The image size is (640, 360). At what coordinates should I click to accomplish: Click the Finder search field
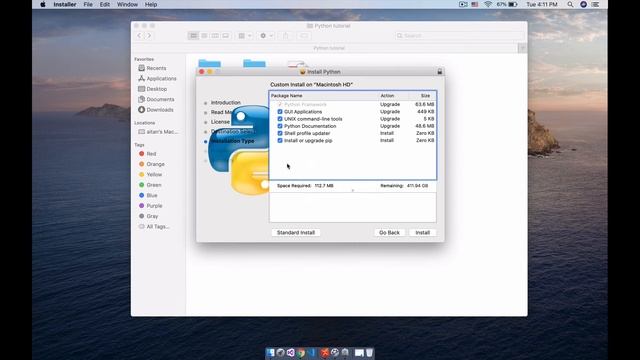click(x=459, y=36)
